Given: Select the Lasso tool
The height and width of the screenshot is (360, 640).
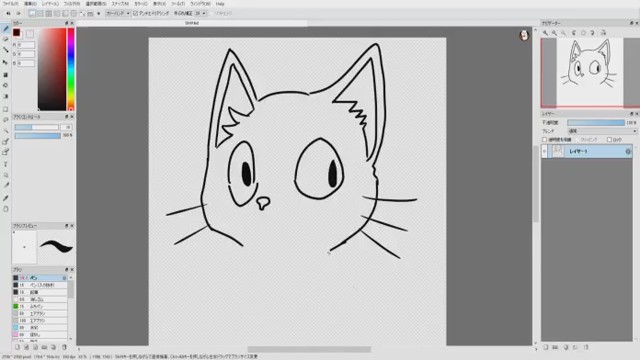Looking at the screenshot, I should point(6,120).
